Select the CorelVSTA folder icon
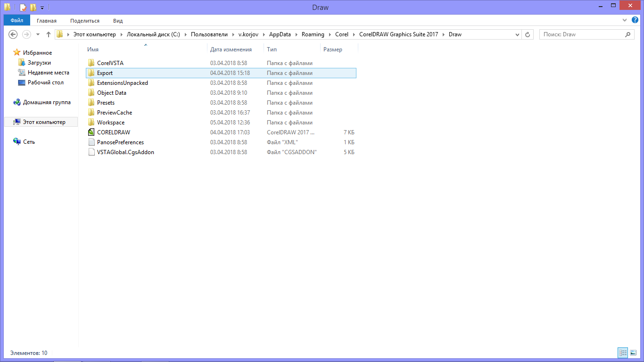The height and width of the screenshot is (362, 644). coord(91,63)
